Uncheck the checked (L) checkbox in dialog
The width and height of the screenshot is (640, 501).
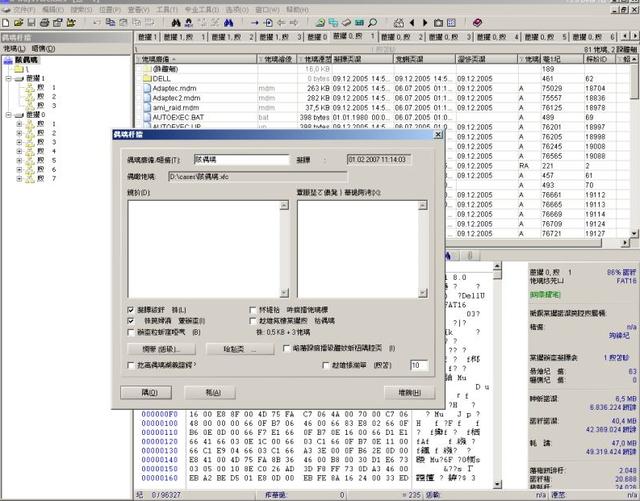point(131,310)
